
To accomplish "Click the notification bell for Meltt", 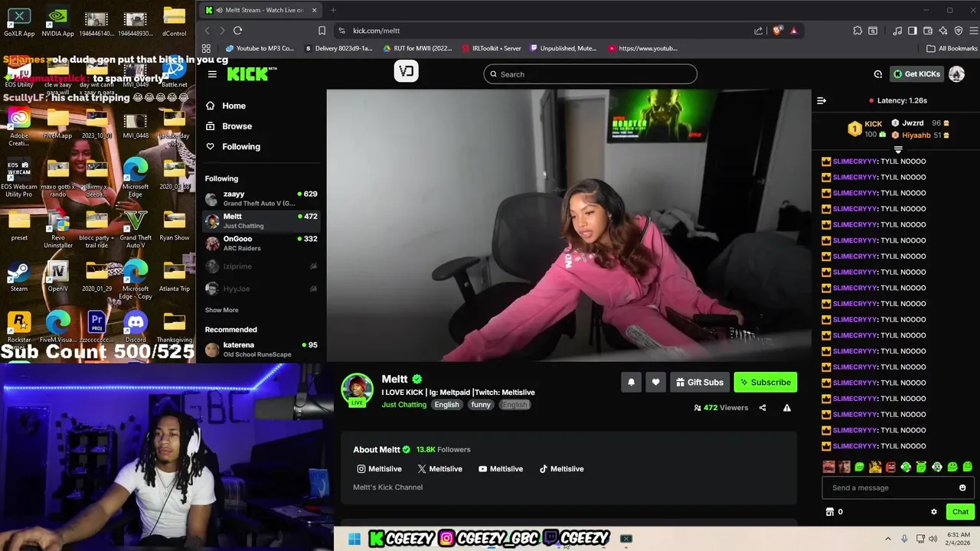I will [x=631, y=382].
